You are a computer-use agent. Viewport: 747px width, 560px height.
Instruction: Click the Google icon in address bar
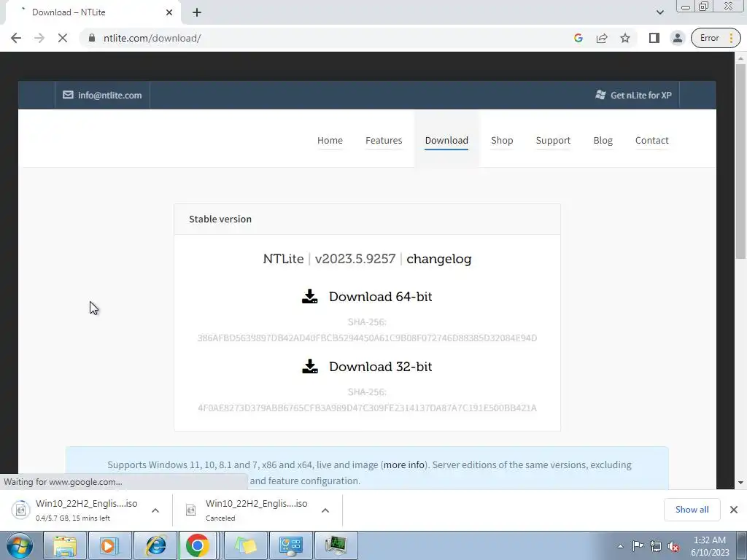point(578,38)
